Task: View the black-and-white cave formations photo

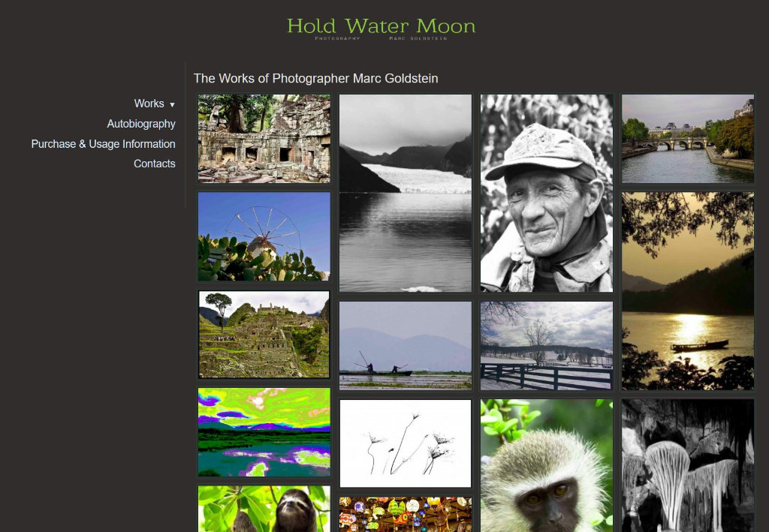Action: 688,465
